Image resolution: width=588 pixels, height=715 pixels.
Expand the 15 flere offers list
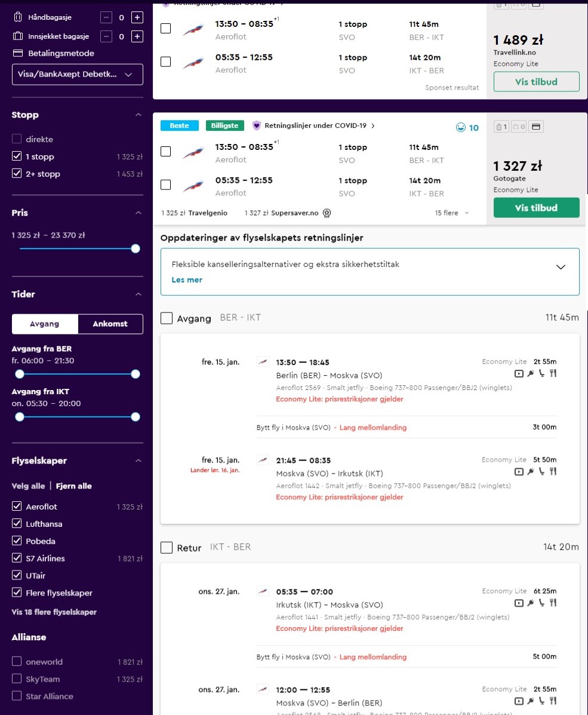coord(452,213)
